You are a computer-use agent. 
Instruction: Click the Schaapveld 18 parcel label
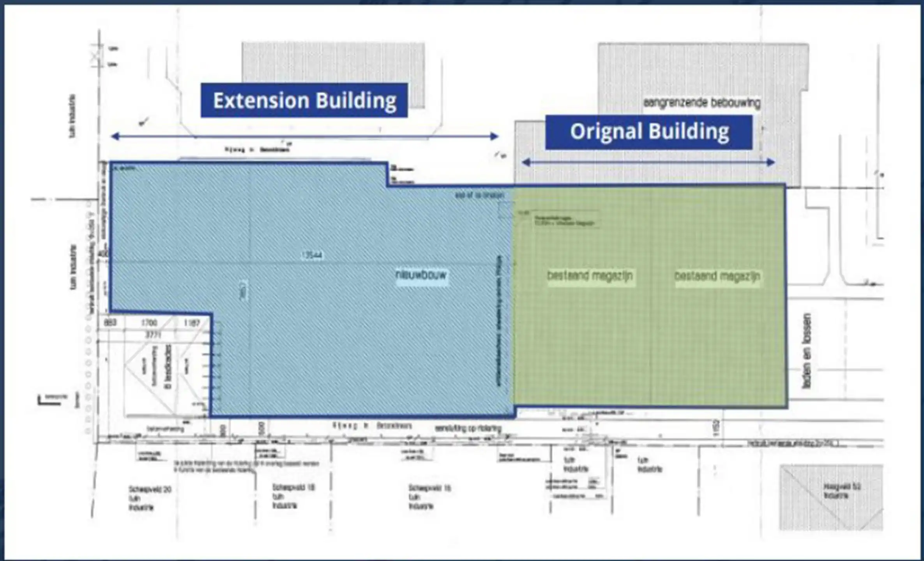pos(293,488)
